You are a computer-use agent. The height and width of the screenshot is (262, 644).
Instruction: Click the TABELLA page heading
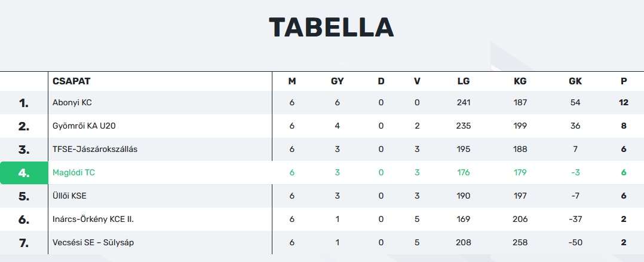coord(331,28)
